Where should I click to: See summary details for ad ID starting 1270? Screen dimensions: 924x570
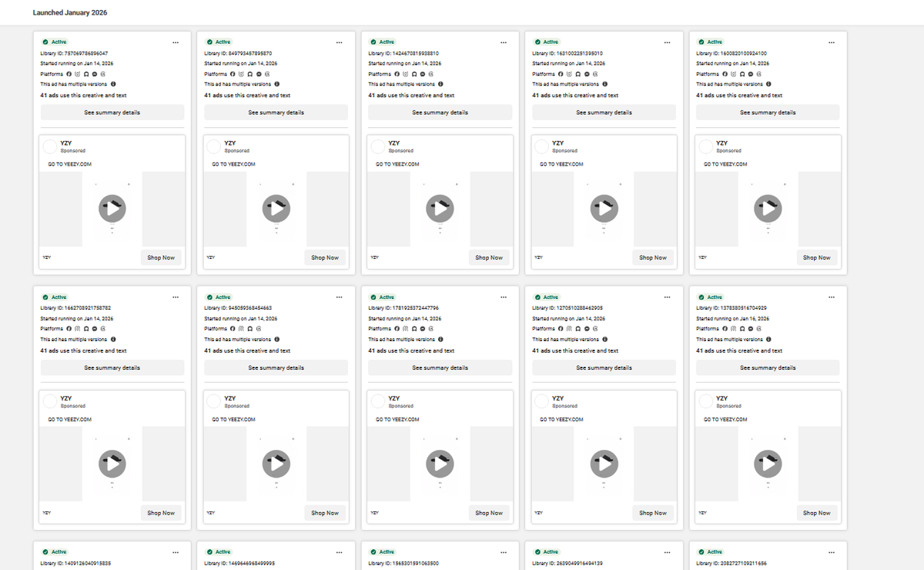coord(604,367)
